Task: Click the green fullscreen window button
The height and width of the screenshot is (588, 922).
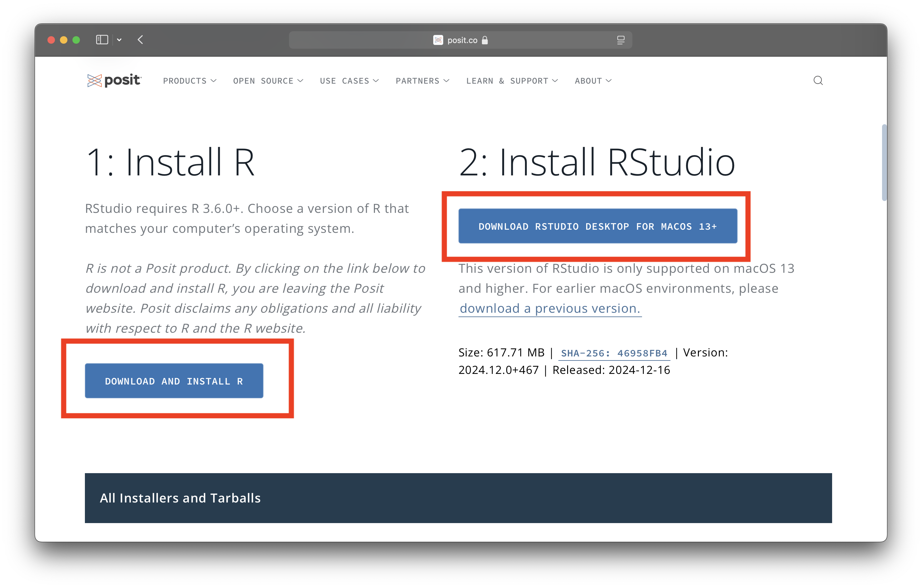Action: coord(76,40)
